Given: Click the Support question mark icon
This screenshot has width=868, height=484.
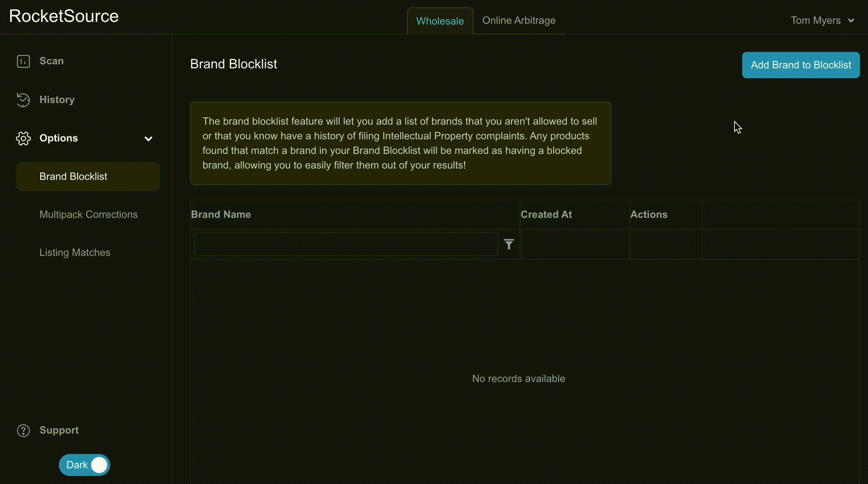Looking at the screenshot, I should tap(23, 431).
